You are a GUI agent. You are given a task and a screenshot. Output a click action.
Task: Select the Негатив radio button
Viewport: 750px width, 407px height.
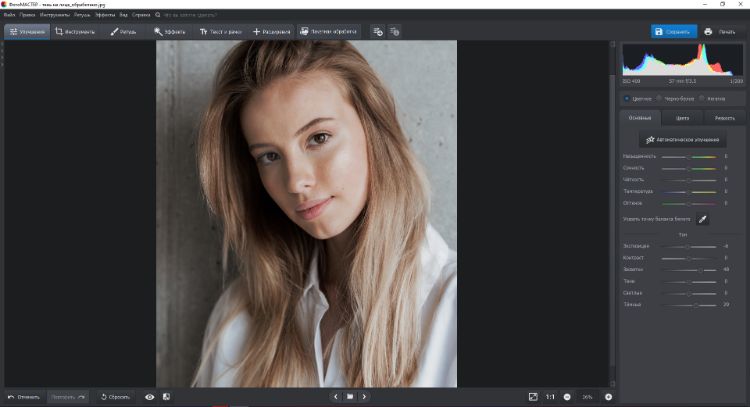(x=702, y=99)
